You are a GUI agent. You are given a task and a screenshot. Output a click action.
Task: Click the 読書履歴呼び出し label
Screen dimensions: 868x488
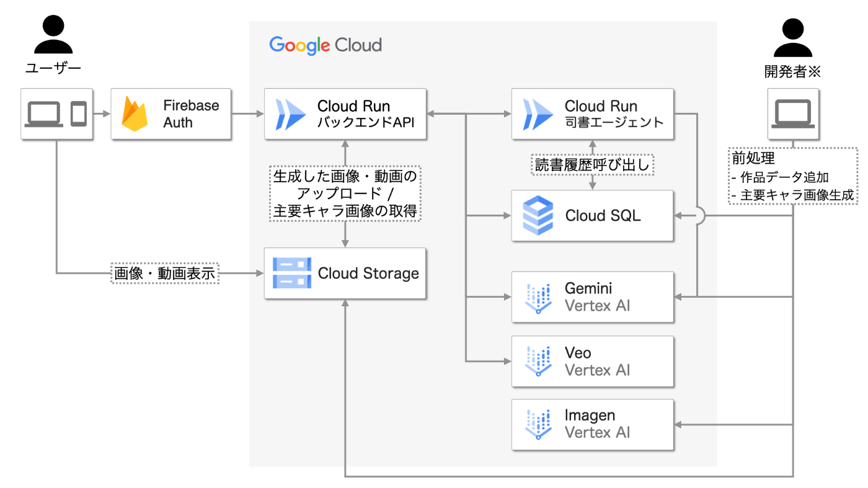coord(592,165)
